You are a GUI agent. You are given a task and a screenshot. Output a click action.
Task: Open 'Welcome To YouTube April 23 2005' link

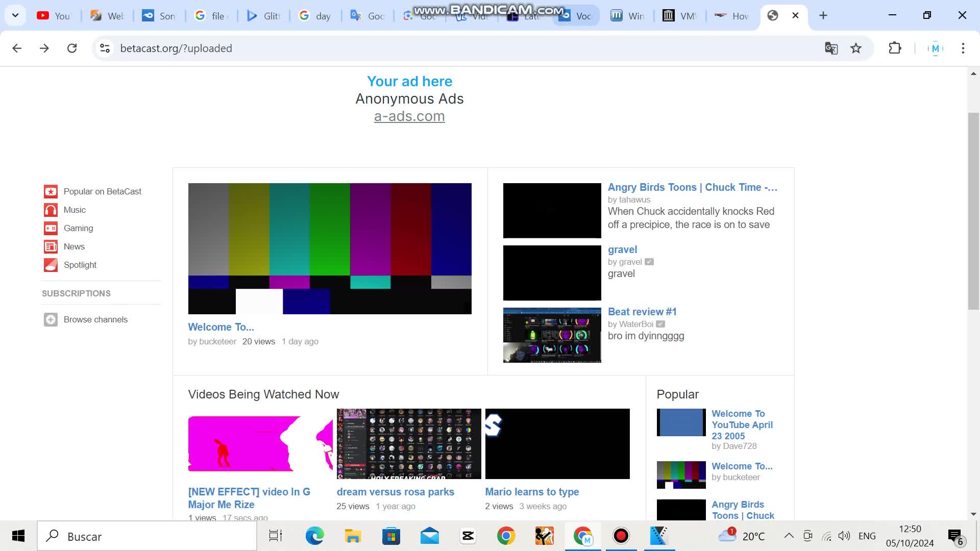click(742, 424)
